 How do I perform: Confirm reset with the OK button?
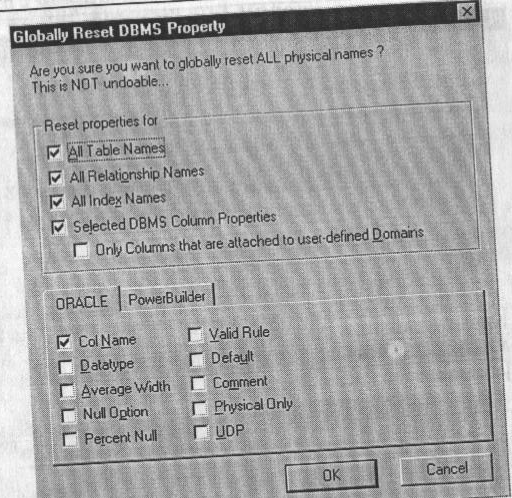click(331, 475)
